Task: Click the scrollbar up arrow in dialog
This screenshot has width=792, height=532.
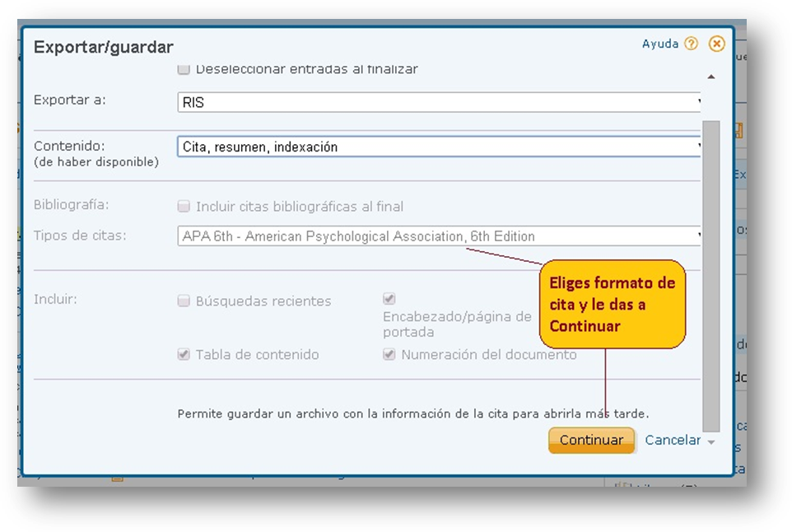Action: coord(711,77)
